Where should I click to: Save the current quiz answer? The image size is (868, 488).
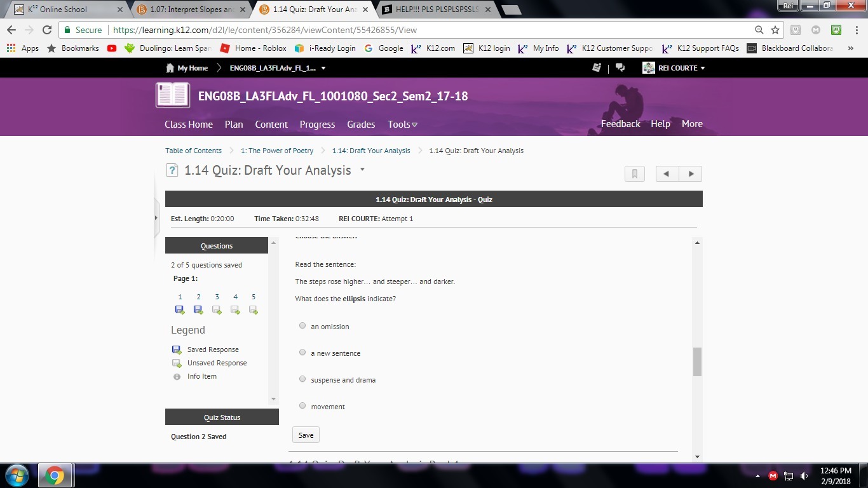coord(306,435)
